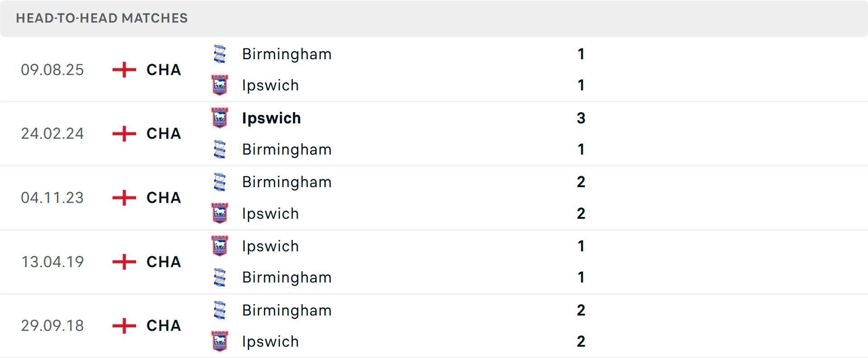Click the score 3 in the 24.02.24 match
The image size is (868, 358).
581,118
